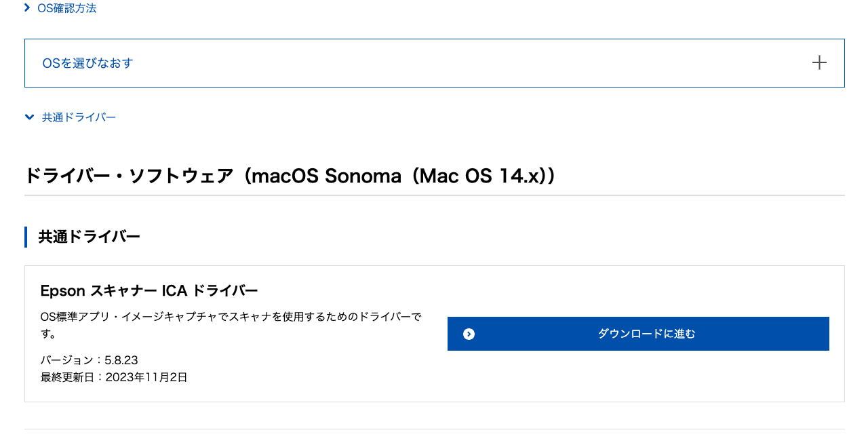
Task: Click the blue bar beside 共通ドライバー heading
Action: [x=26, y=237]
